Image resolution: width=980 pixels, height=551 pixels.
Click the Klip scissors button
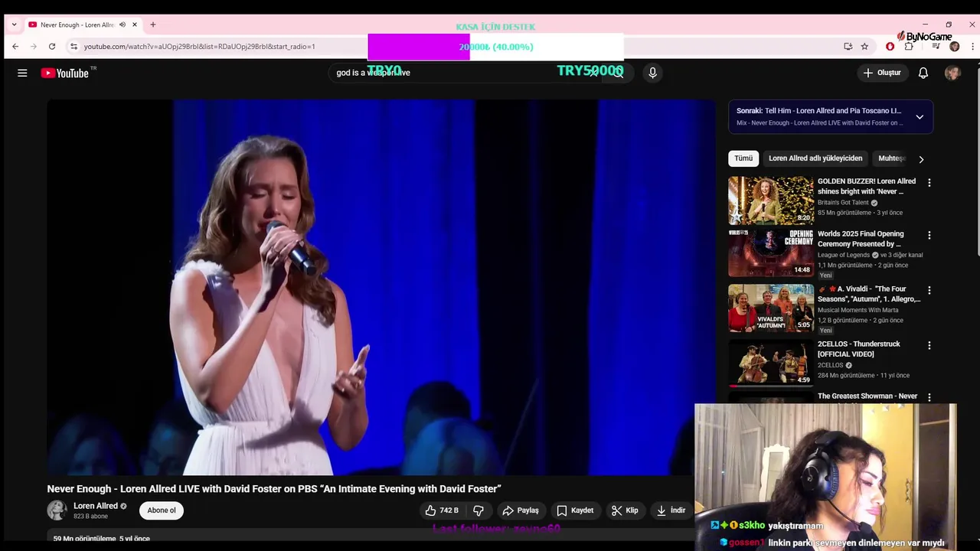pyautogui.click(x=625, y=510)
